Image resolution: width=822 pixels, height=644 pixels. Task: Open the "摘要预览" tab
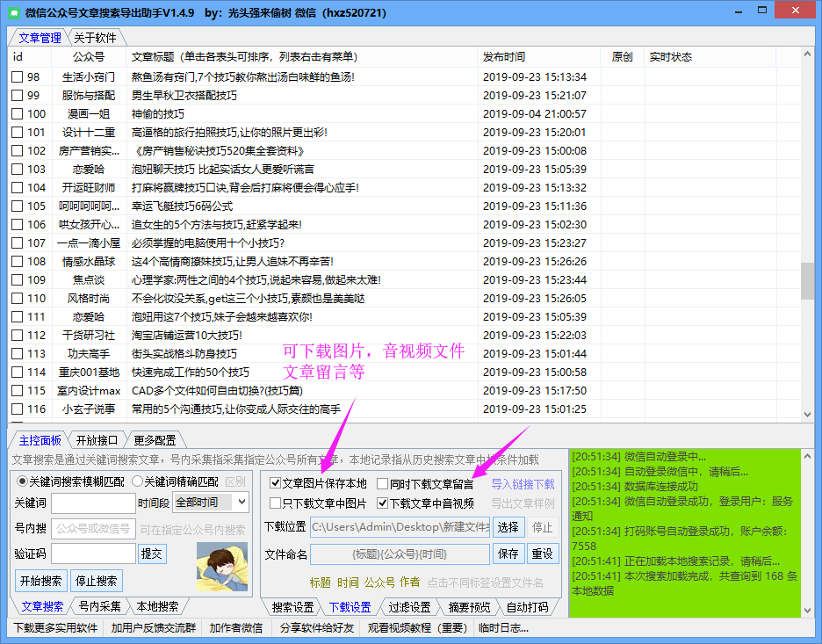(468, 605)
